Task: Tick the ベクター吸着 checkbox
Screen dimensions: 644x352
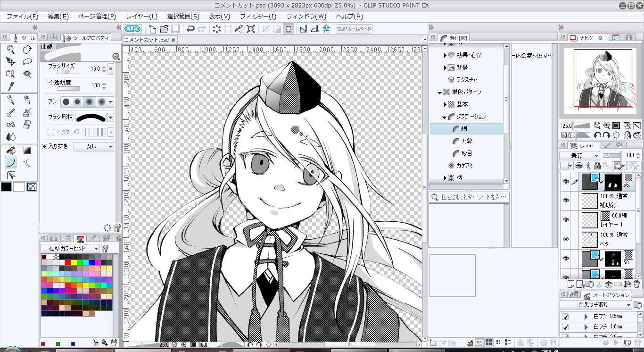Action: point(51,132)
